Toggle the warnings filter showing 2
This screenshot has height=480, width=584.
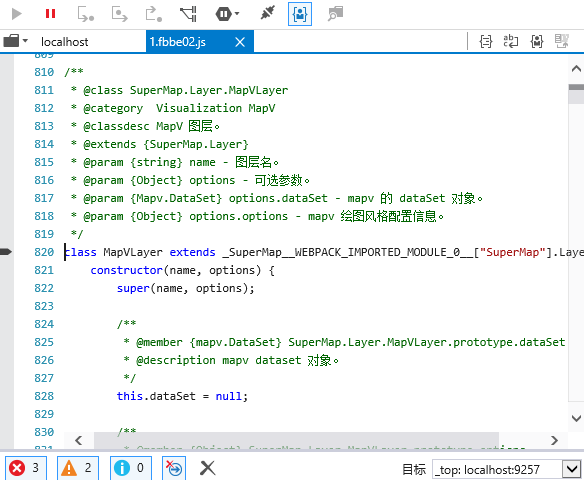point(78,468)
